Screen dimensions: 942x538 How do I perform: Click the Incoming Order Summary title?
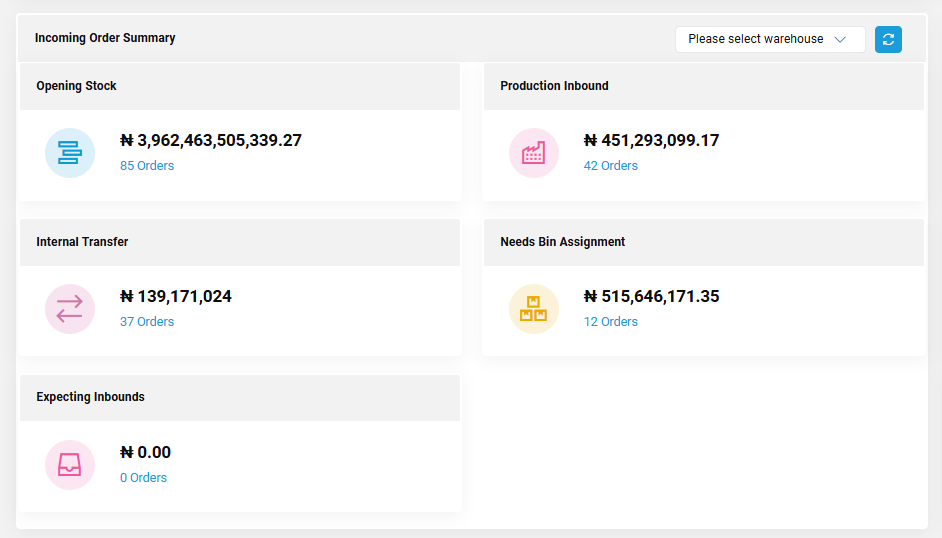105,38
